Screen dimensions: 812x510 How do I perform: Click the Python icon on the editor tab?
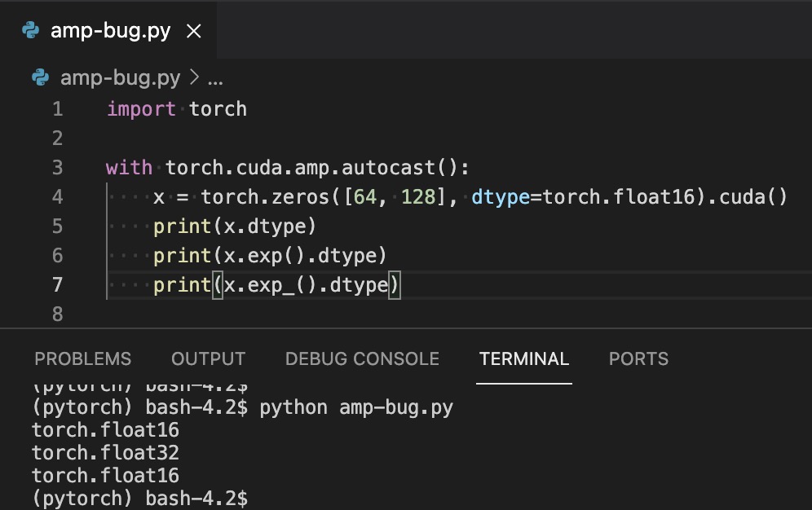pos(31,30)
